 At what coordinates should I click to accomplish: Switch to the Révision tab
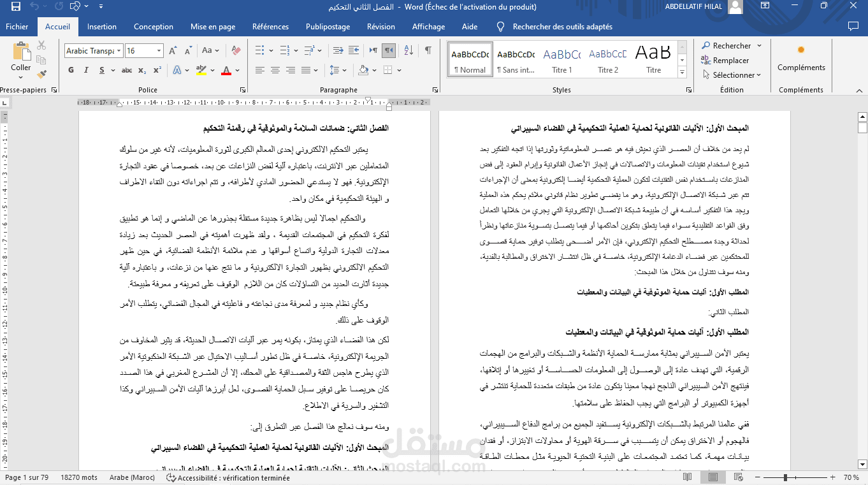coord(381,27)
